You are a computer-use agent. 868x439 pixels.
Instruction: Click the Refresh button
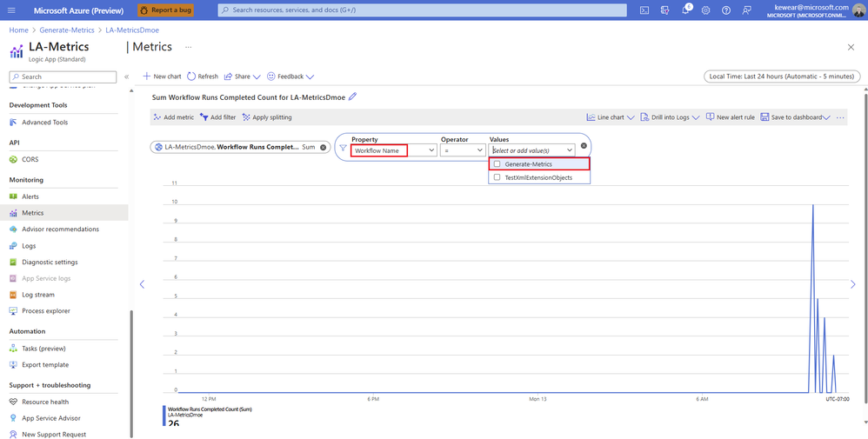coord(203,76)
